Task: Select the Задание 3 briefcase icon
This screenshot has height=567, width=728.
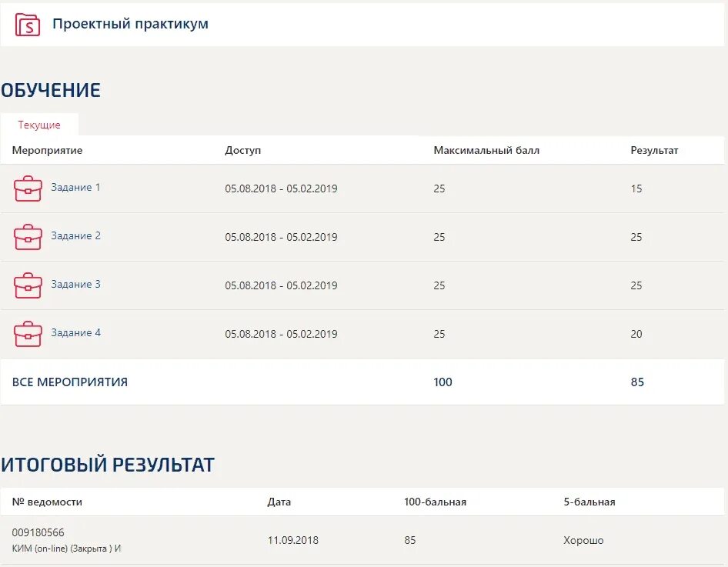Action: click(28, 285)
